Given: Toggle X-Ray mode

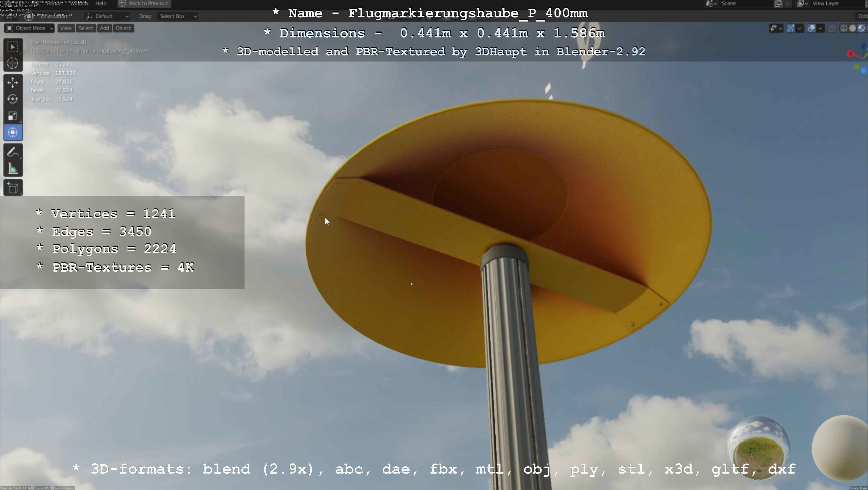Looking at the screenshot, I should [x=833, y=28].
